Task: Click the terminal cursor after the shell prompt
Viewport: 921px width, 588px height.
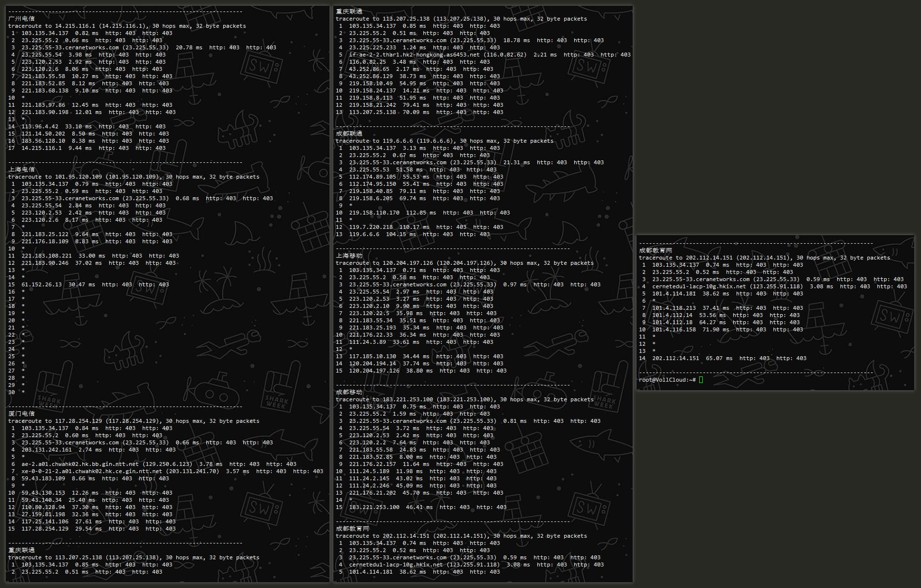Action: point(701,380)
